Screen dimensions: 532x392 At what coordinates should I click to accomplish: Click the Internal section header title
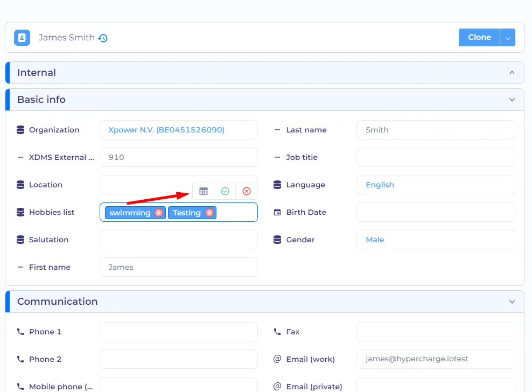click(x=37, y=73)
